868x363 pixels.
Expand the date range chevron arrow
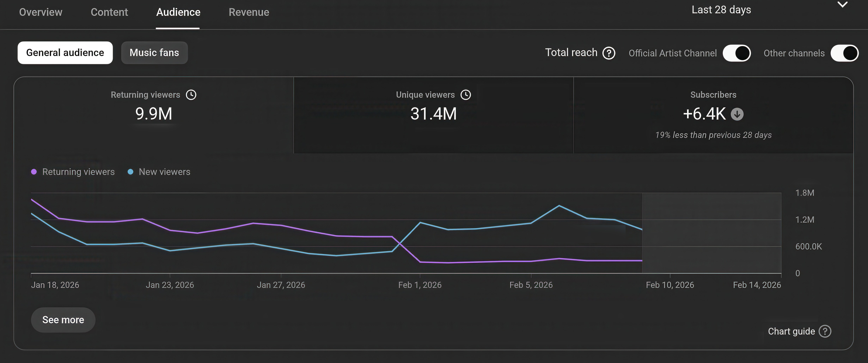[x=842, y=5]
